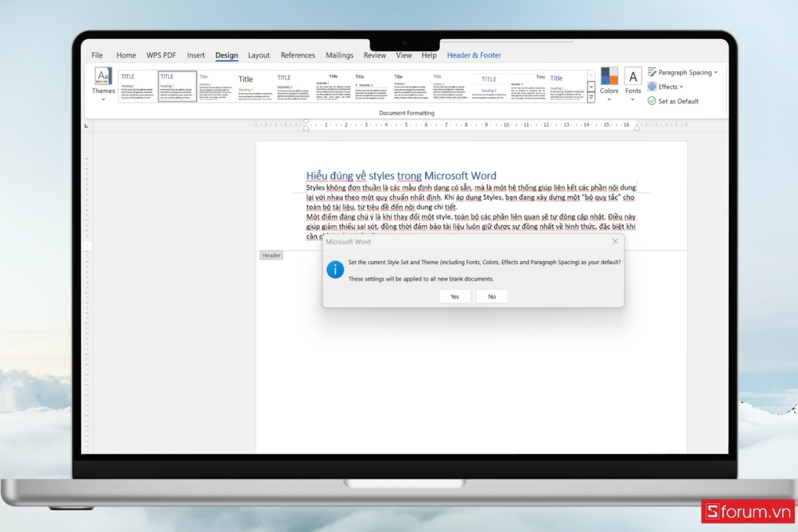This screenshot has height=532, width=798.
Task: Expand the full style set gallery
Action: [591, 98]
